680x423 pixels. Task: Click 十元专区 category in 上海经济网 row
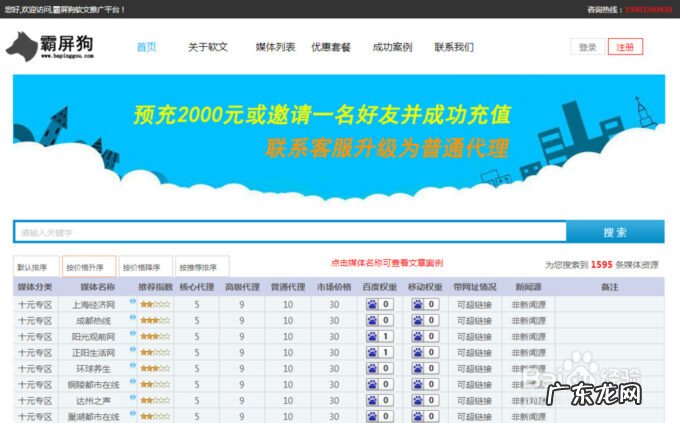(35, 305)
